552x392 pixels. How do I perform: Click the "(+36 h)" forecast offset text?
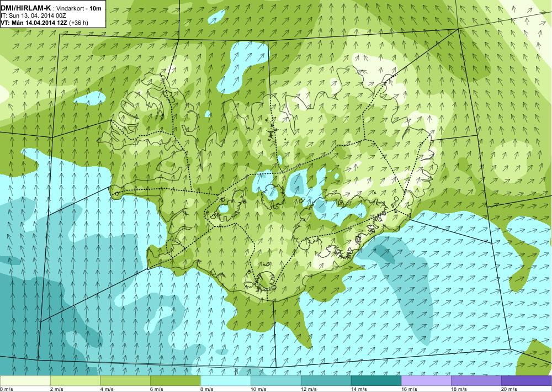(x=79, y=23)
